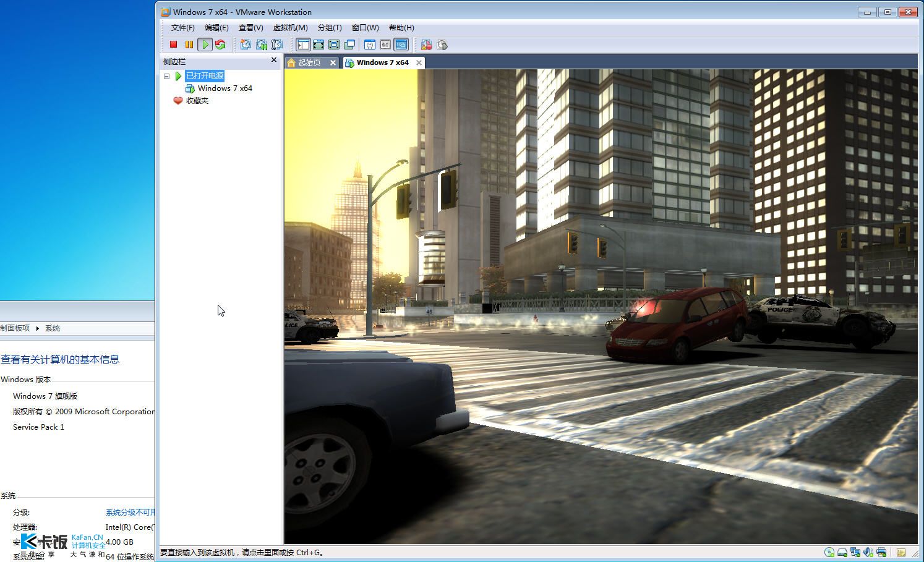Click the 侧边栏 panel header label
Screen dimensions: 924x562
(x=174, y=61)
